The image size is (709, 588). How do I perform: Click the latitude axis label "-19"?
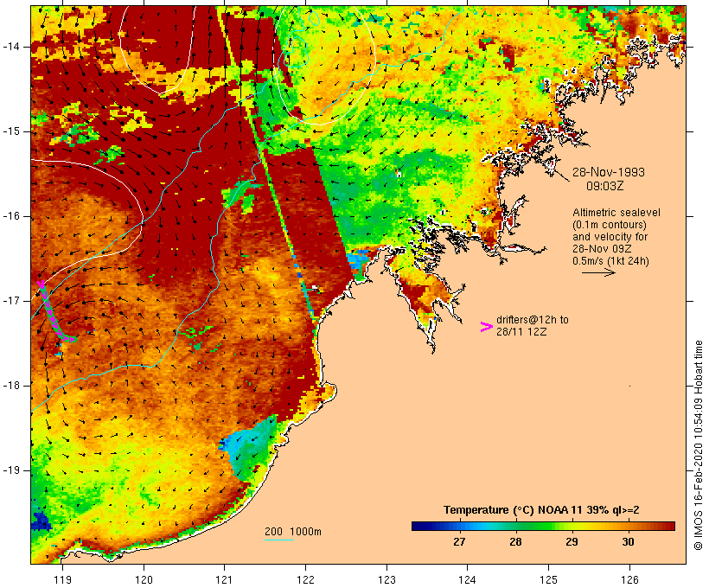point(11,470)
